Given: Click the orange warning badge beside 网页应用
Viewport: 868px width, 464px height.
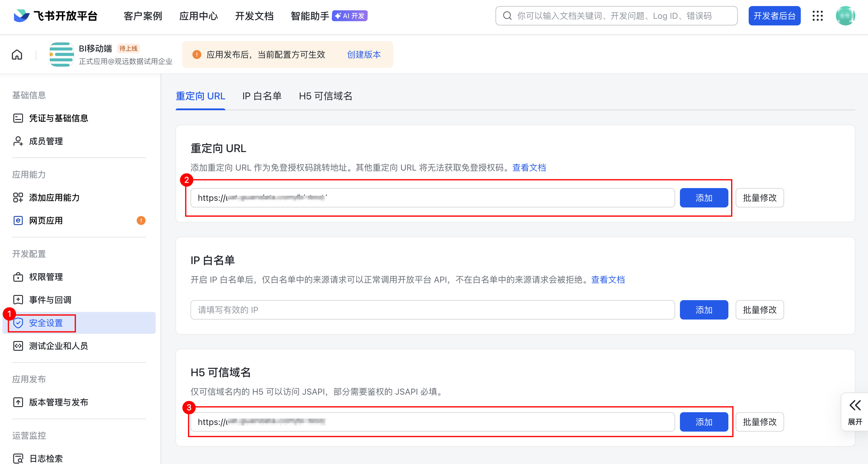Looking at the screenshot, I should (x=141, y=220).
